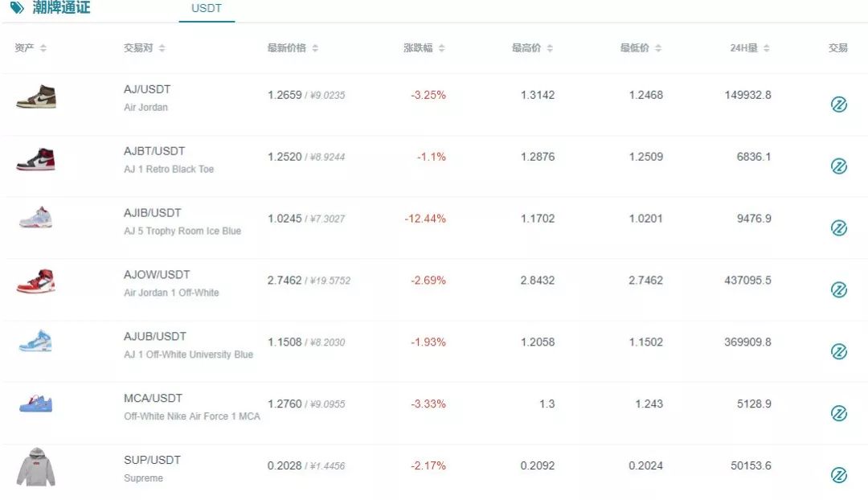Screen dimensions: 868x500
Task: Sort by 资产 column arrows
Action: pos(43,48)
